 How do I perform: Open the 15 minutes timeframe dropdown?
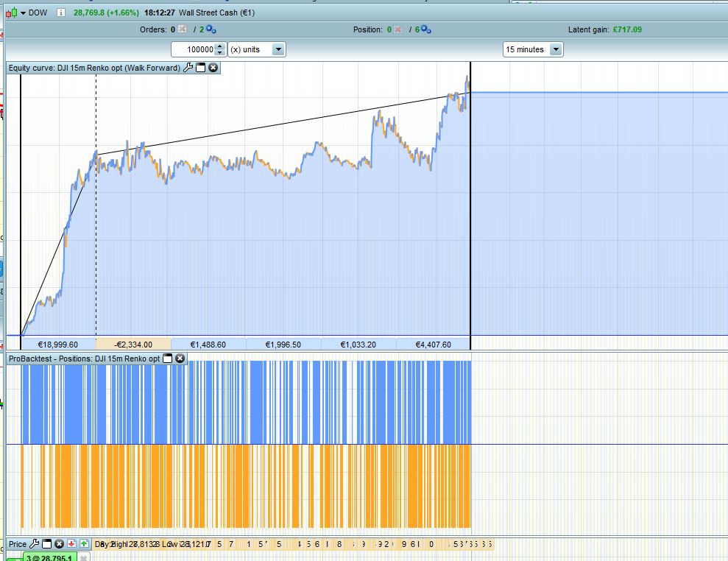pyautogui.click(x=555, y=49)
